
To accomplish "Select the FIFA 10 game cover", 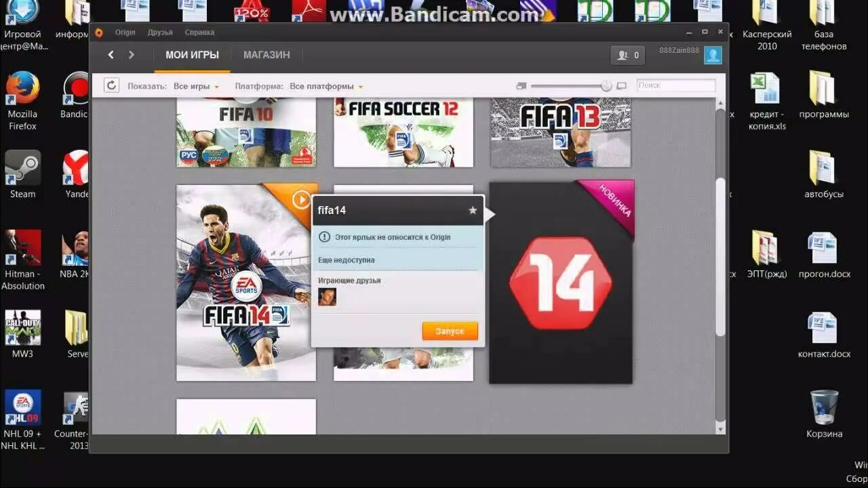I will [245, 133].
